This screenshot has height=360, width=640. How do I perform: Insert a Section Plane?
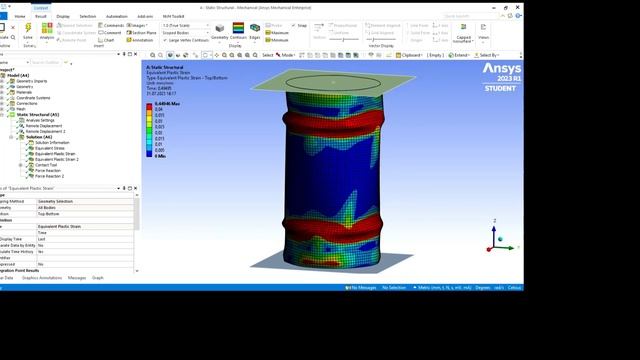tap(141, 33)
